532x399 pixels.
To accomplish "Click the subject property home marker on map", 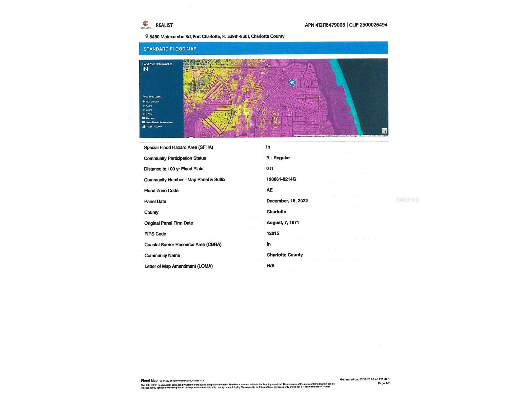I will 292,83.
